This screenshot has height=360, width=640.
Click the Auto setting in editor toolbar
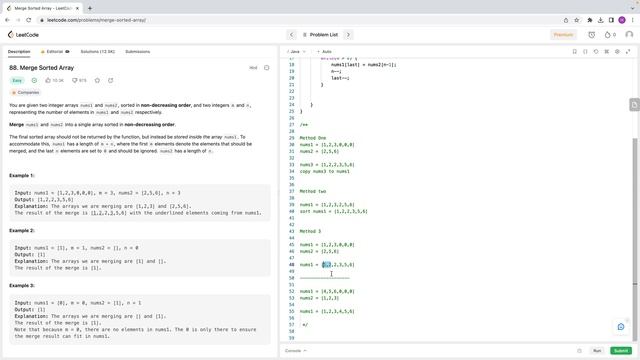324,52
